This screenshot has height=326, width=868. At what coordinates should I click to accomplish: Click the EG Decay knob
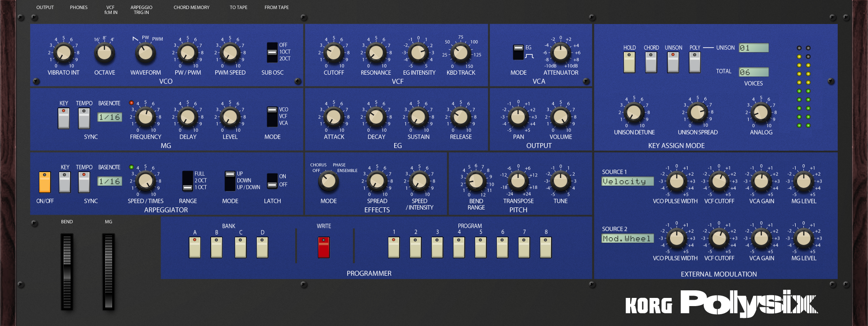tap(376, 117)
